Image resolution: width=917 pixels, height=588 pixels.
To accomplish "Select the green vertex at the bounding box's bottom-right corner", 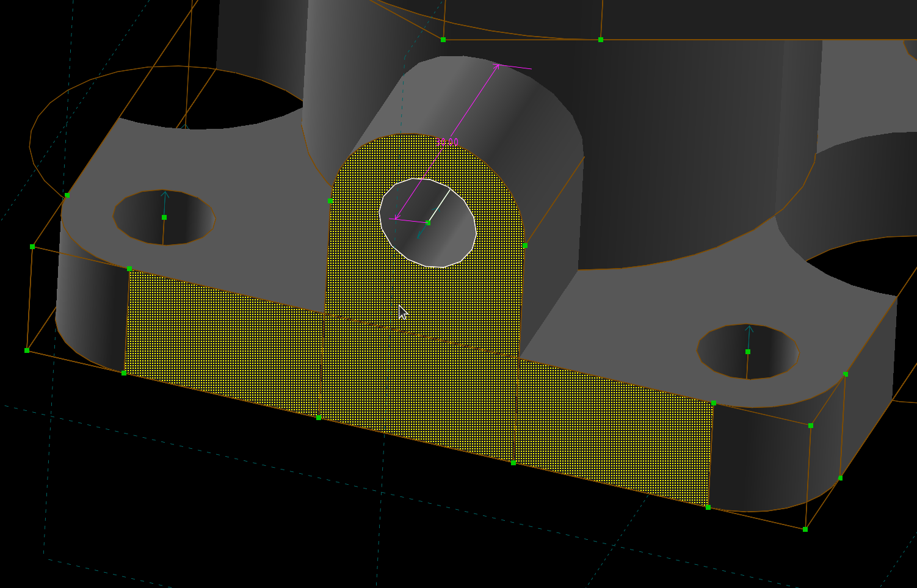I will pyautogui.click(x=805, y=529).
